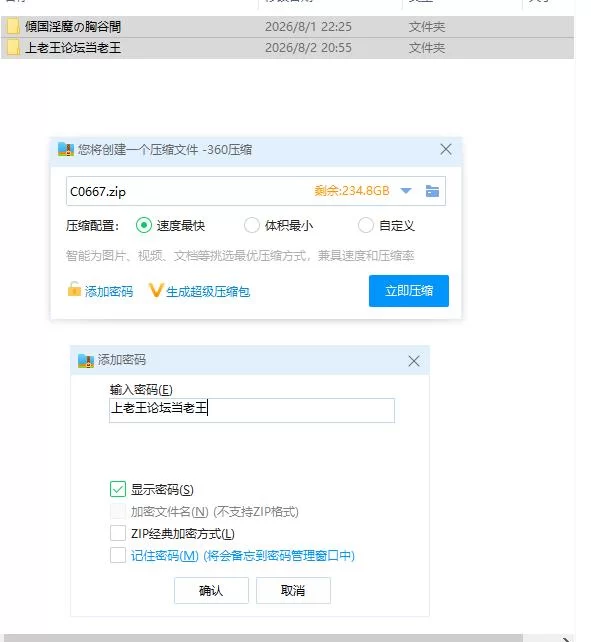Click the 360压缩 app icon in the compress dialog title
591x642 pixels.
(66, 149)
